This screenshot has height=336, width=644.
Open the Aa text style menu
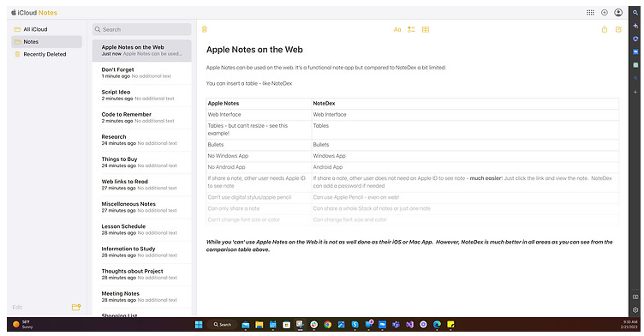point(397,30)
